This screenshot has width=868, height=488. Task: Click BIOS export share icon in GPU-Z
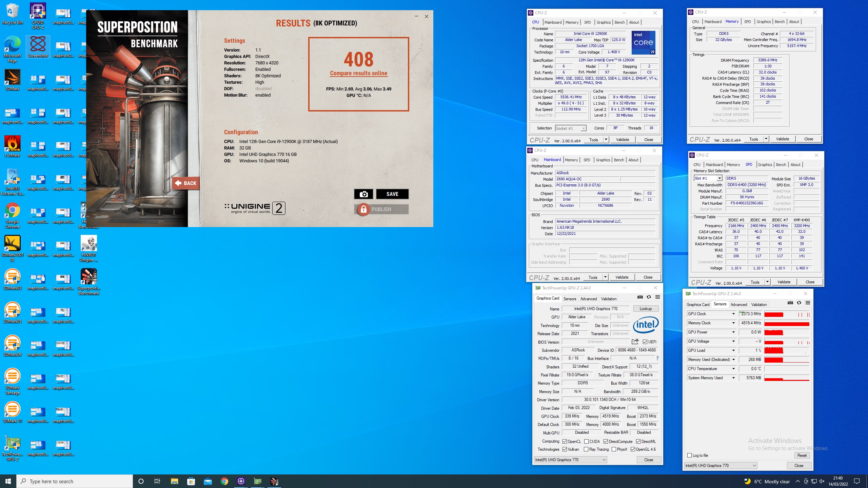[635, 342]
